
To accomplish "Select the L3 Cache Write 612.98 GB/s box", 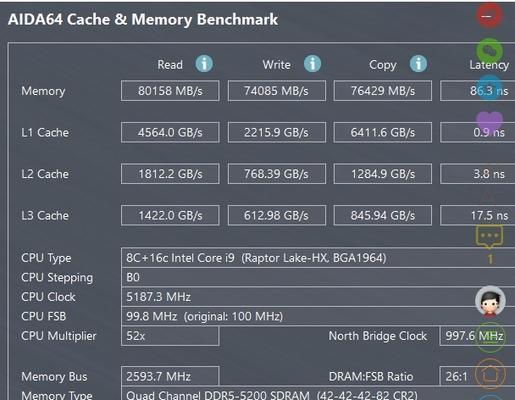I will pyautogui.click(x=276, y=215).
